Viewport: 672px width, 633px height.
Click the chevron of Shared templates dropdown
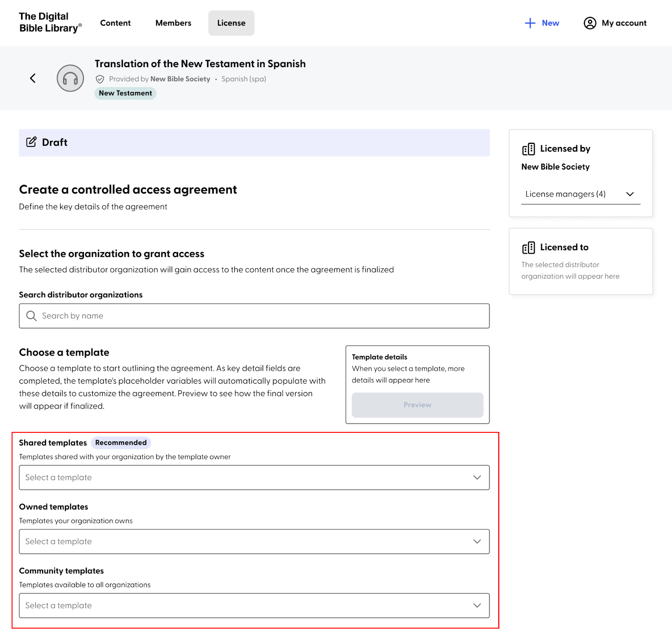pos(477,477)
